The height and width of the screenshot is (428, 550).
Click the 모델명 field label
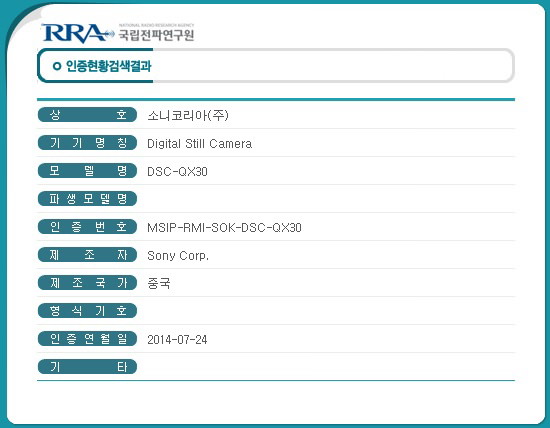point(87,171)
